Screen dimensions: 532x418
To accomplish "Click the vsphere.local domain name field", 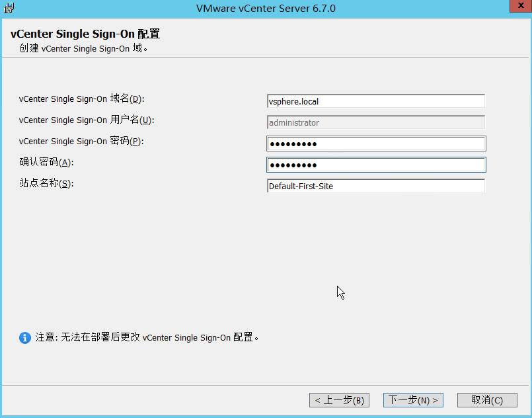I will click(376, 101).
